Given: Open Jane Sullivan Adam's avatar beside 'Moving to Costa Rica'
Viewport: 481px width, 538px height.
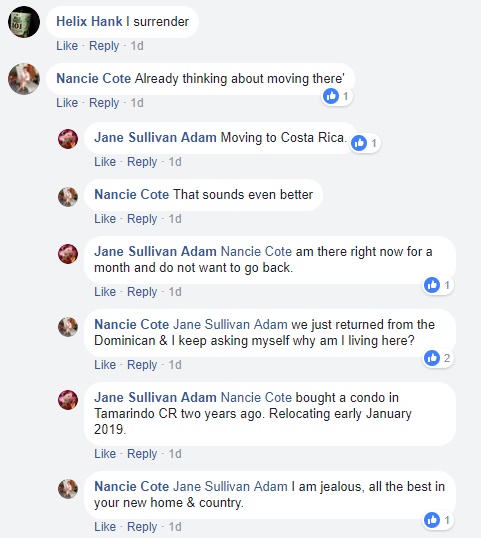Looking at the screenshot, I should click(x=68, y=139).
